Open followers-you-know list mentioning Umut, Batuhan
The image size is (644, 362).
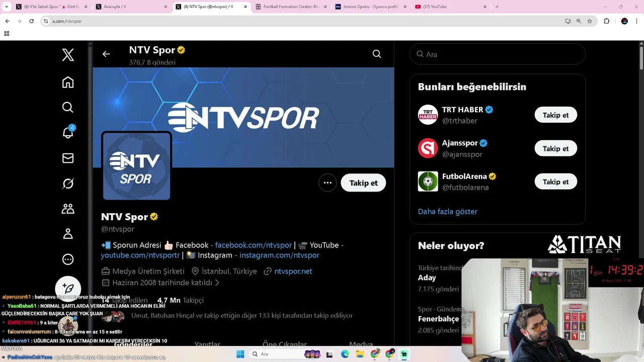pos(242,315)
